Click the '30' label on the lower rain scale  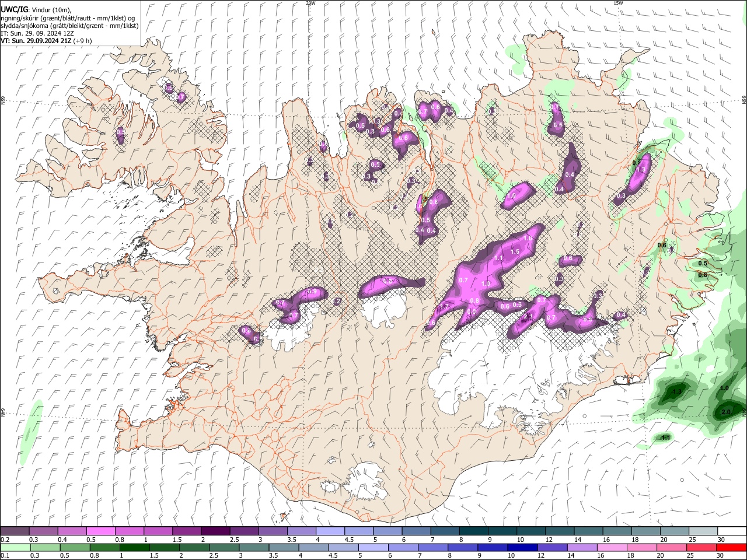(721, 556)
